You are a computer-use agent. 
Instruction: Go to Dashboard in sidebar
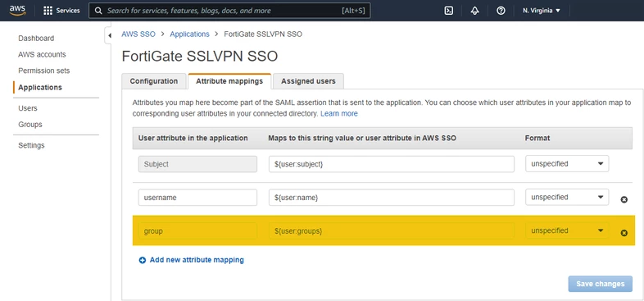coord(36,39)
